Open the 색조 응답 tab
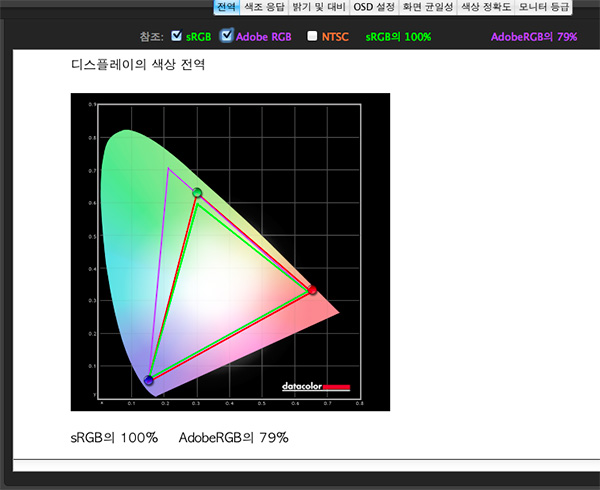This screenshot has width=600, height=490. click(x=264, y=7)
